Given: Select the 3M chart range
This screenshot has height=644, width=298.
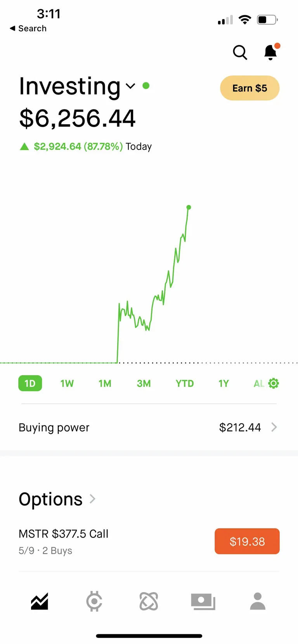Looking at the screenshot, I should pyautogui.click(x=144, y=383).
